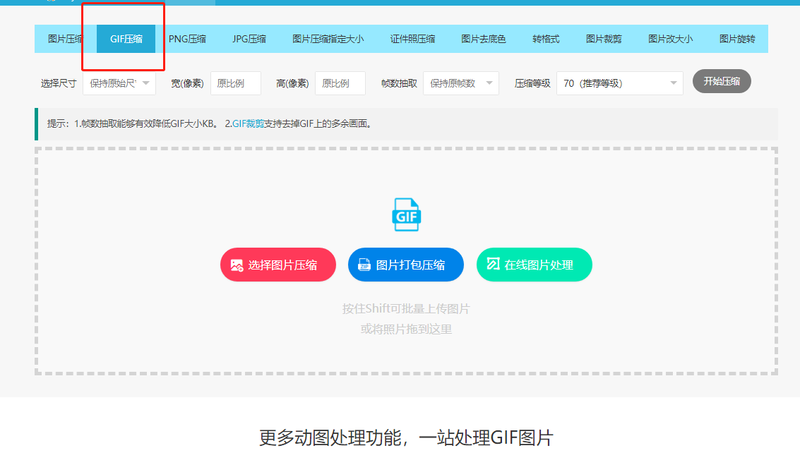
Task: Click heading 更多动图处理功能，一站处理GIF图片
Action: (406, 438)
